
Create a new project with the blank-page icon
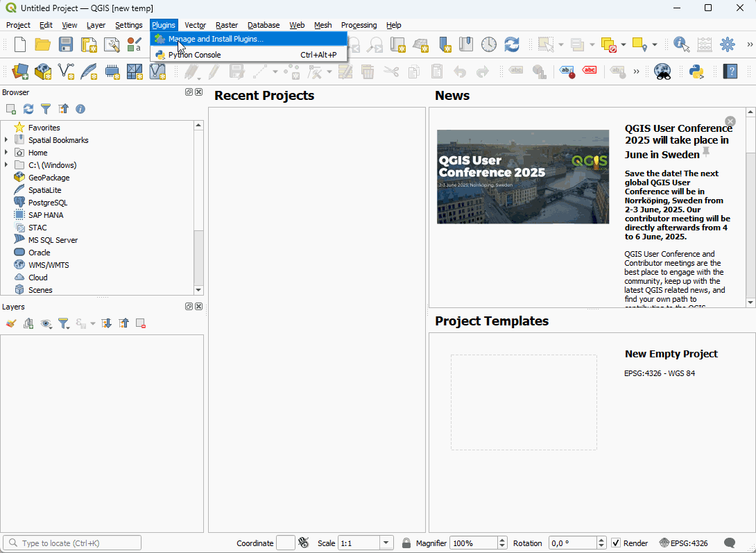(x=20, y=44)
